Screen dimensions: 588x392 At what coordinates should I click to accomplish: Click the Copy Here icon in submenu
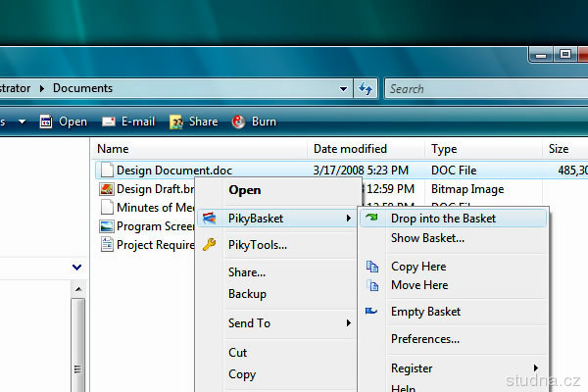pos(371,267)
